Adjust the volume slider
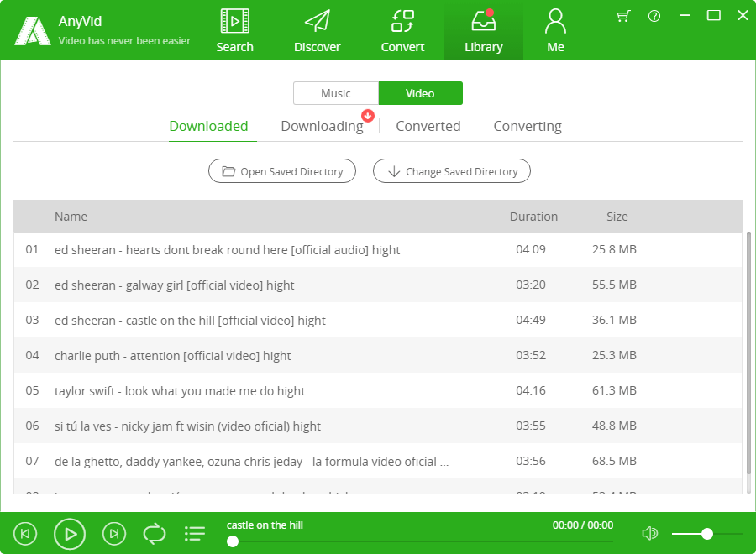 click(x=706, y=534)
